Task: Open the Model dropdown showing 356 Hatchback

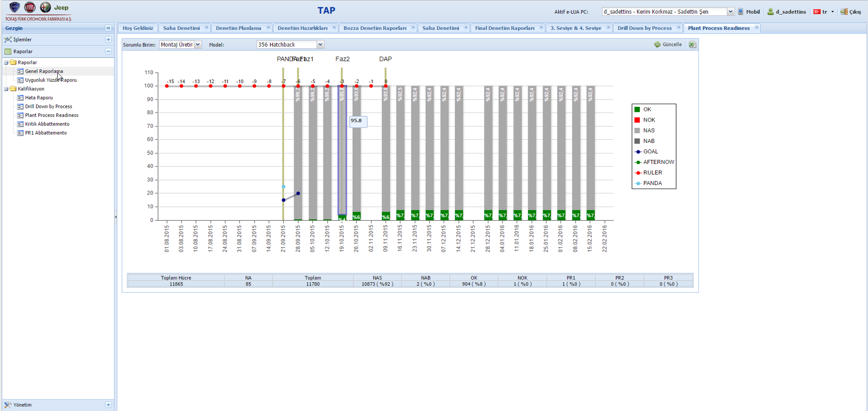Action: 320,45
